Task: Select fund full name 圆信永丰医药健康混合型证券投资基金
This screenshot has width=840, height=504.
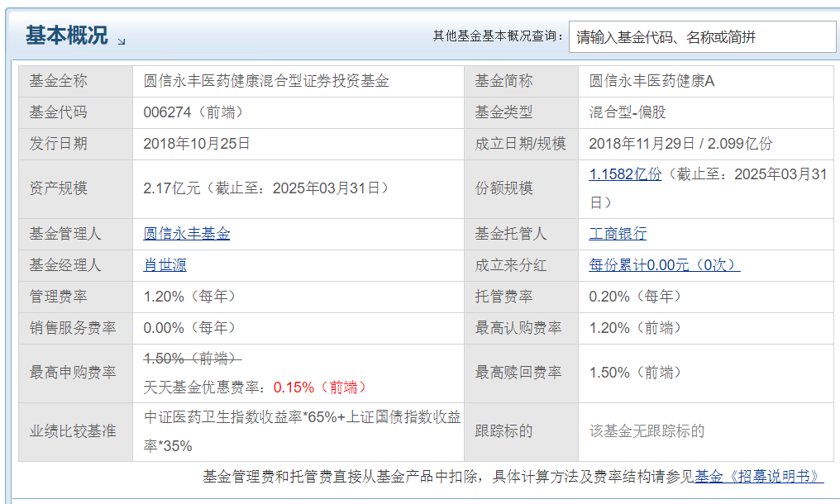Action: point(266,81)
